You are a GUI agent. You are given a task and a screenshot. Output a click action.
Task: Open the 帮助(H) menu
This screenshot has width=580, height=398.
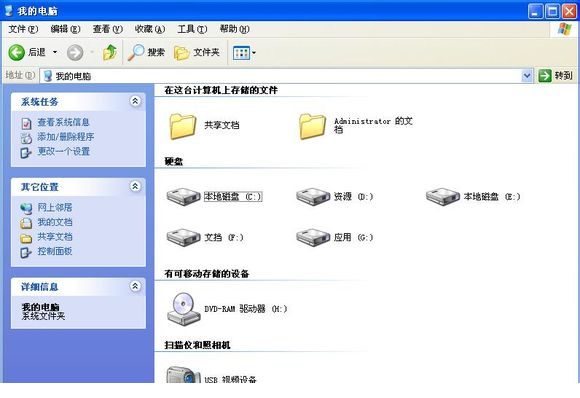235,29
